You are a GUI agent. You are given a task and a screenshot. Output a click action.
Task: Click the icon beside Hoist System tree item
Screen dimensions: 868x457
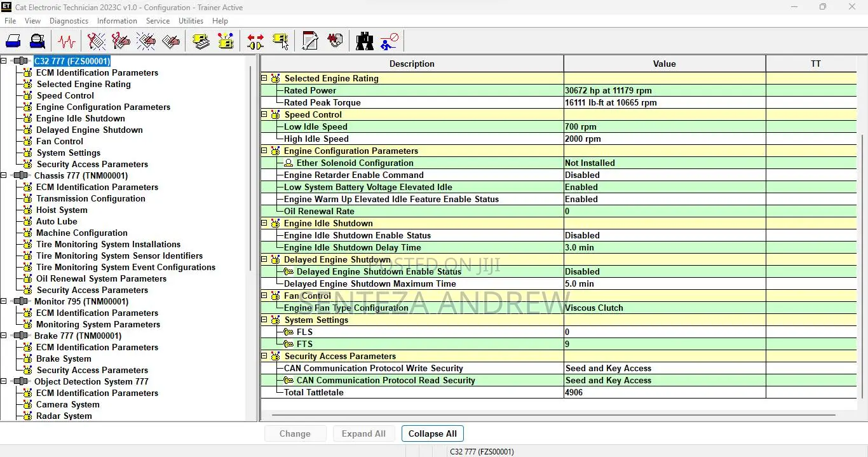(27, 210)
